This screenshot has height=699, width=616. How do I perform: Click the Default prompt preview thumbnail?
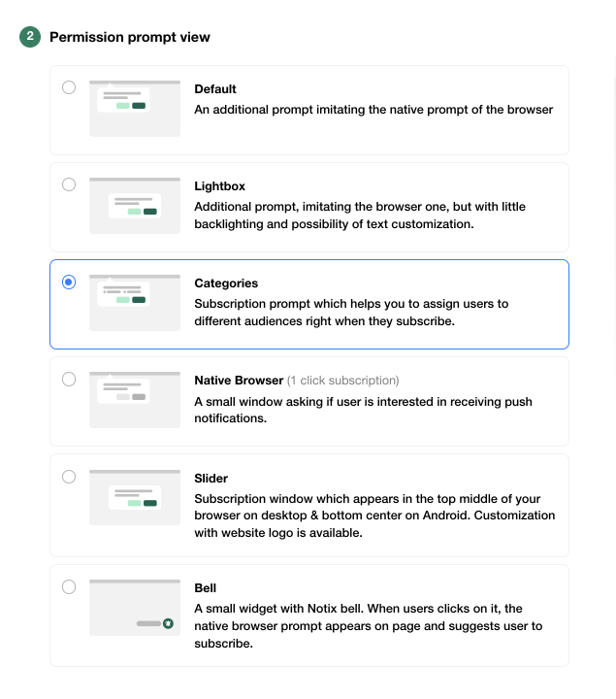coord(135,109)
